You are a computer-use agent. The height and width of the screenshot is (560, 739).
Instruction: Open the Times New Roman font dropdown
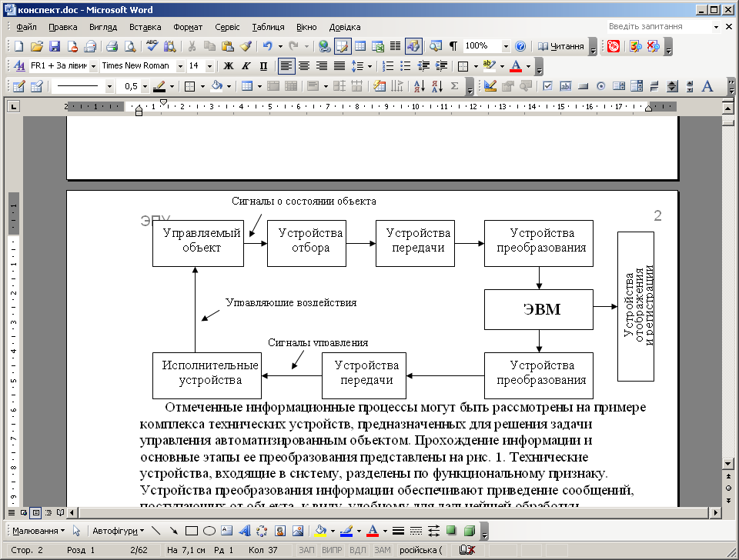(180, 66)
